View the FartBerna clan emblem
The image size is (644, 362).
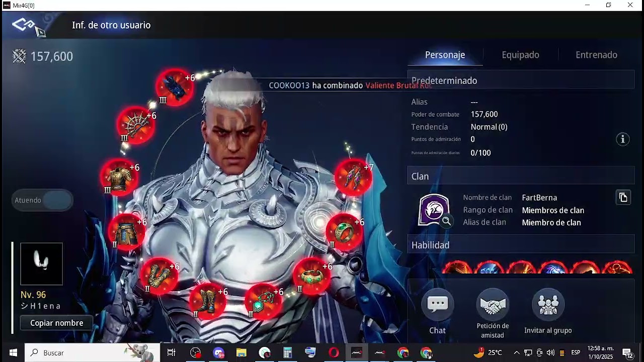[x=434, y=210]
